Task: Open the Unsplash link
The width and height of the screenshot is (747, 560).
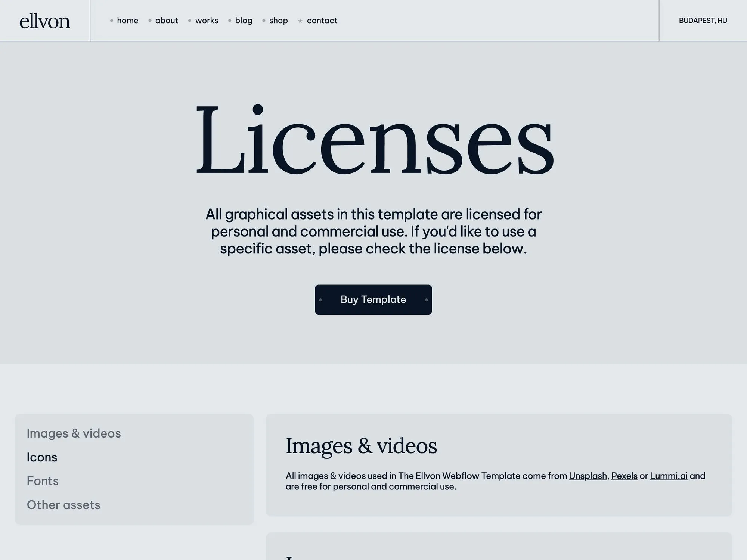Action: click(588, 476)
